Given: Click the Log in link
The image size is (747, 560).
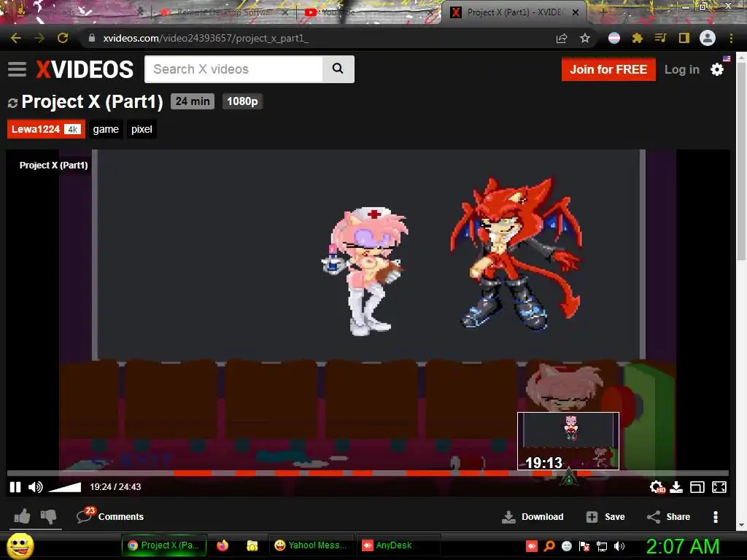Looking at the screenshot, I should [682, 69].
